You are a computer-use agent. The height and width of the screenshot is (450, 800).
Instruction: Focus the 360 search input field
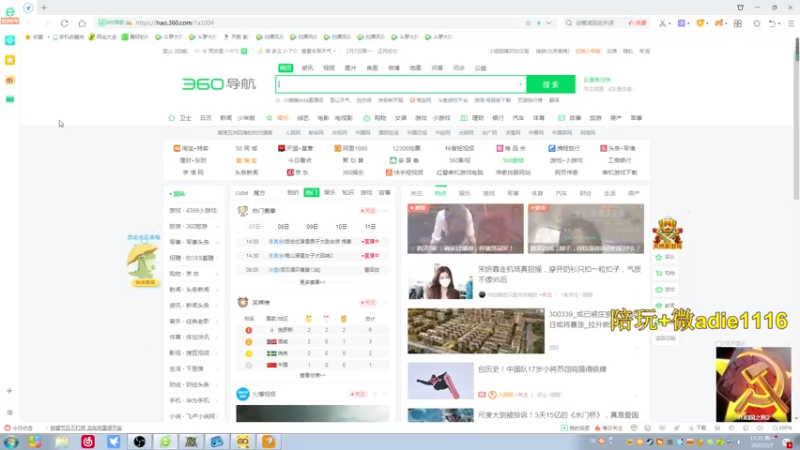click(401, 84)
